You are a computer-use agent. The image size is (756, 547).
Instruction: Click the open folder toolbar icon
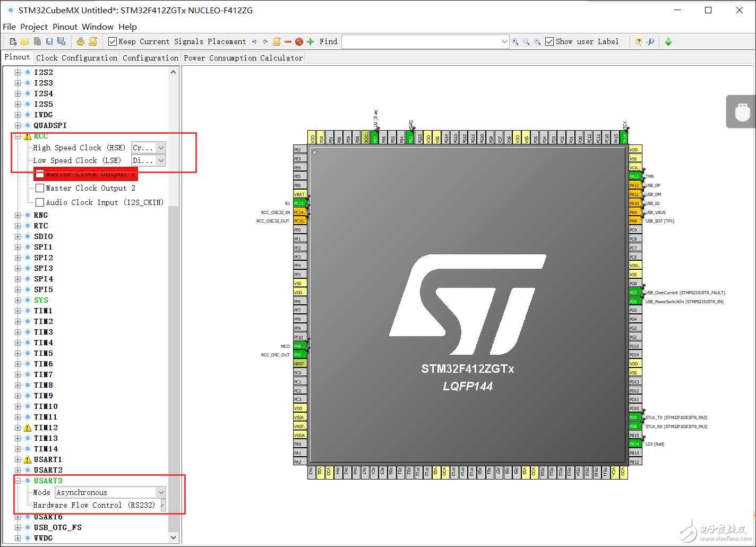coord(25,41)
